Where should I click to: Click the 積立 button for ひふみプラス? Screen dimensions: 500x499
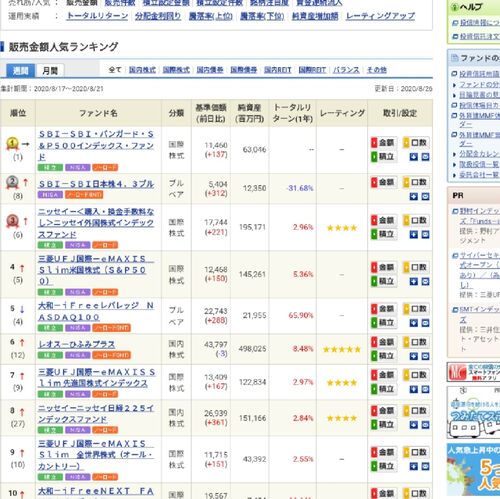click(383, 356)
